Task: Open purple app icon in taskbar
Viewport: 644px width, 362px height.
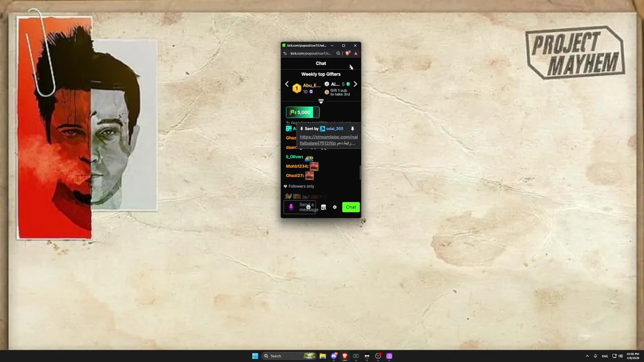Action: point(389,356)
